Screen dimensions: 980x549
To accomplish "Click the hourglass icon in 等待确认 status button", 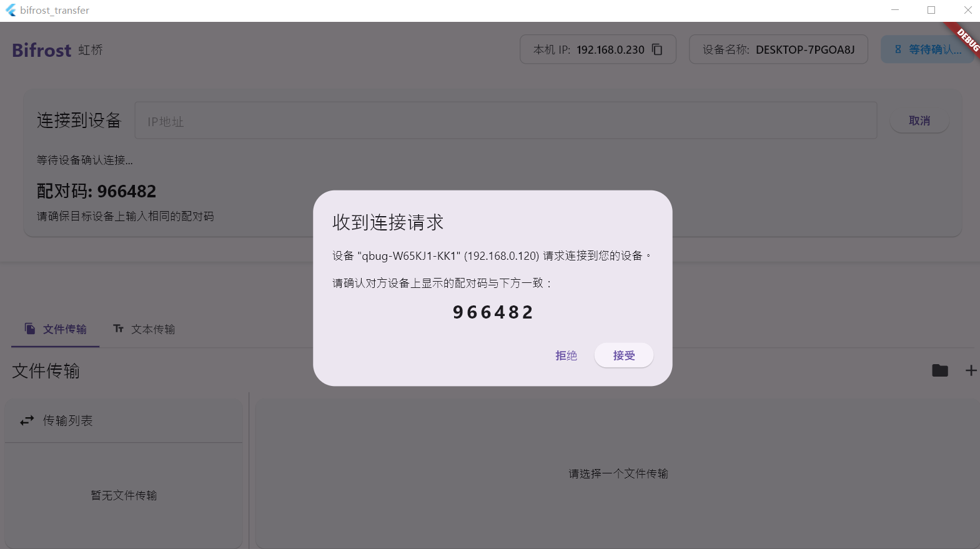I will coord(898,49).
